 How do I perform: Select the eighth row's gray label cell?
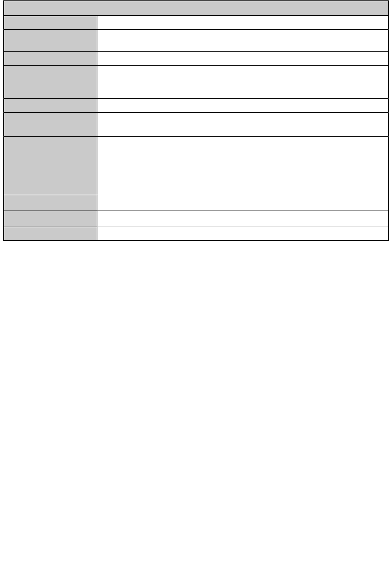[x=50, y=203]
